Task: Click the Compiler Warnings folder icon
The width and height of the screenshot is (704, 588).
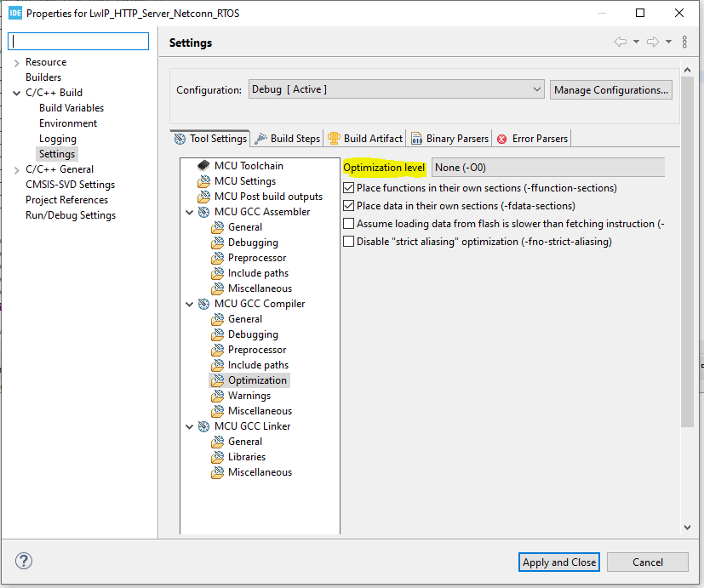Action: click(217, 396)
